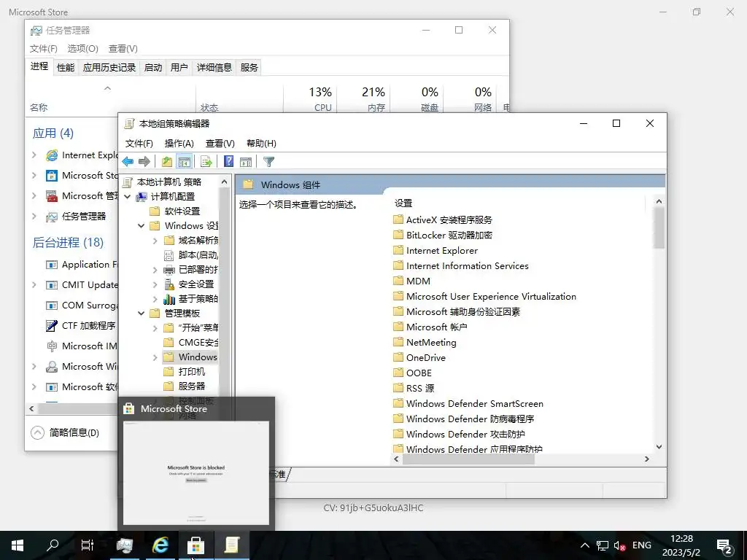
Task: Select the NetMeeting folder
Action: [425, 343]
